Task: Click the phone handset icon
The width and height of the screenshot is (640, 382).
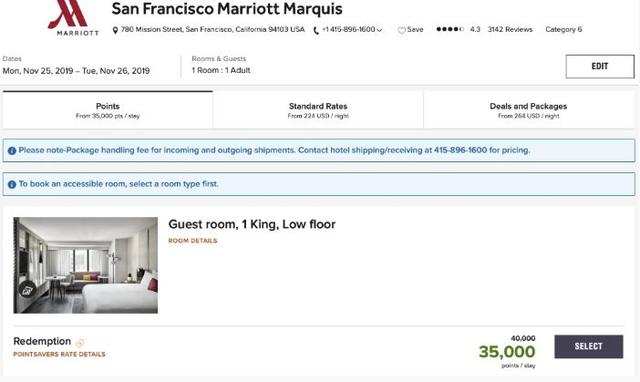Action: [x=316, y=30]
